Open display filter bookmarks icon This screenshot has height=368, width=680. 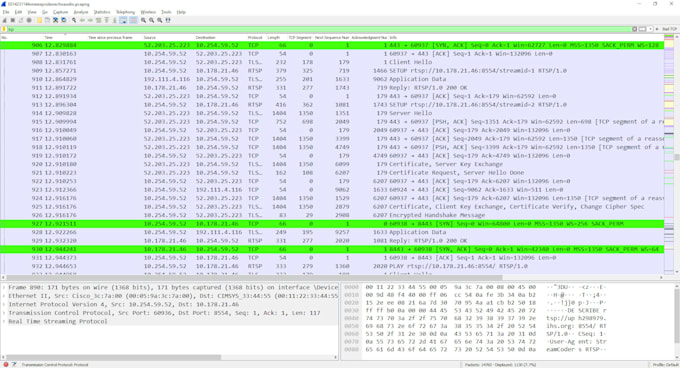click(4, 29)
